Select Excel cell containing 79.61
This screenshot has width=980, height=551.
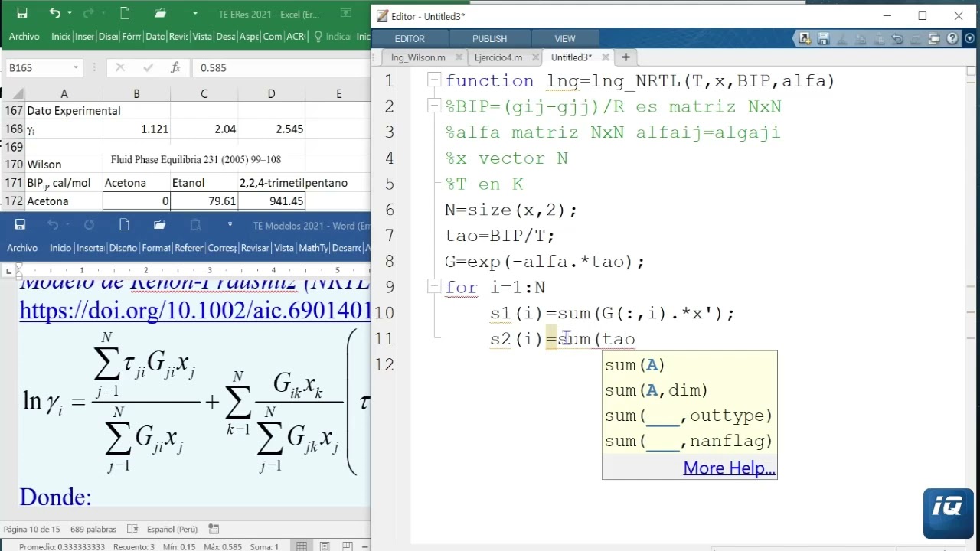coord(204,201)
